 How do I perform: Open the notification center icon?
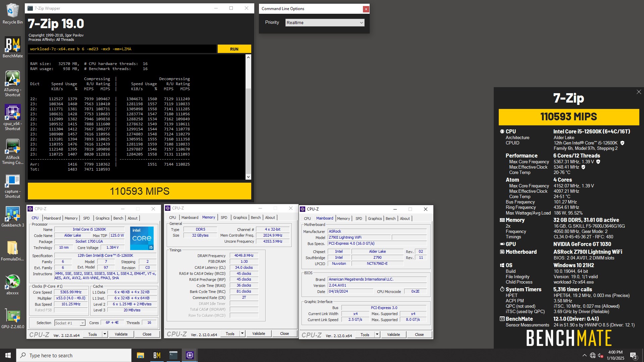click(634, 356)
